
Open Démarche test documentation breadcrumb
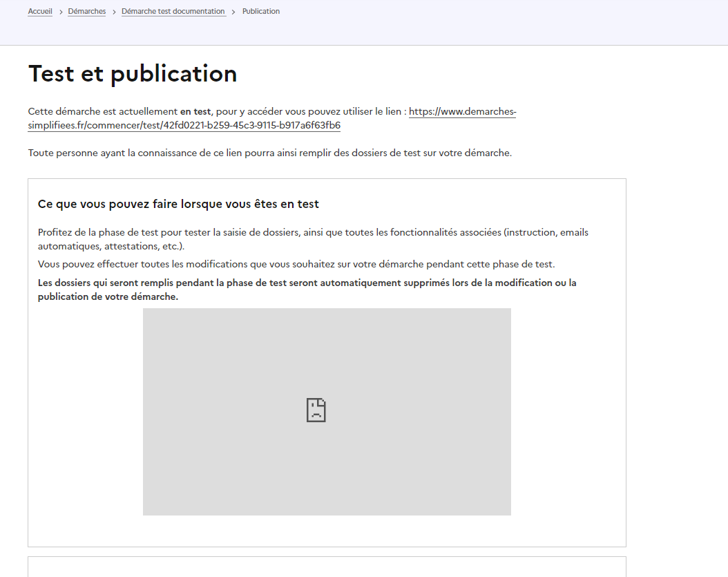click(x=173, y=11)
